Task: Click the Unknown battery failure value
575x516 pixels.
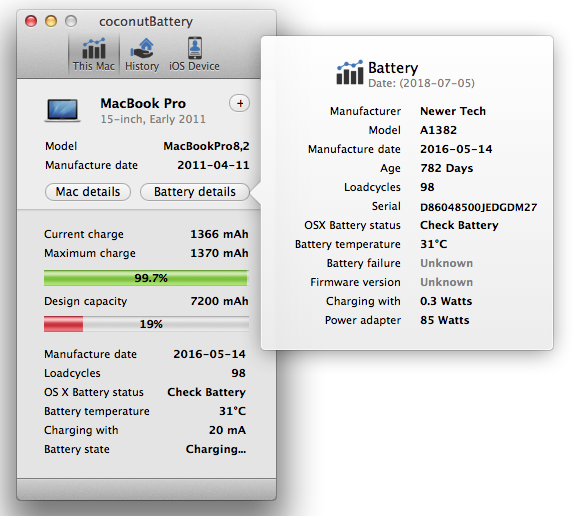Action: point(446,263)
